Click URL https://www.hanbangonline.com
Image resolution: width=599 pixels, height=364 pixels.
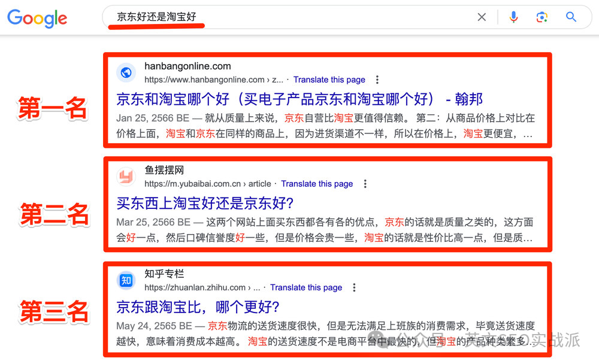[214, 80]
